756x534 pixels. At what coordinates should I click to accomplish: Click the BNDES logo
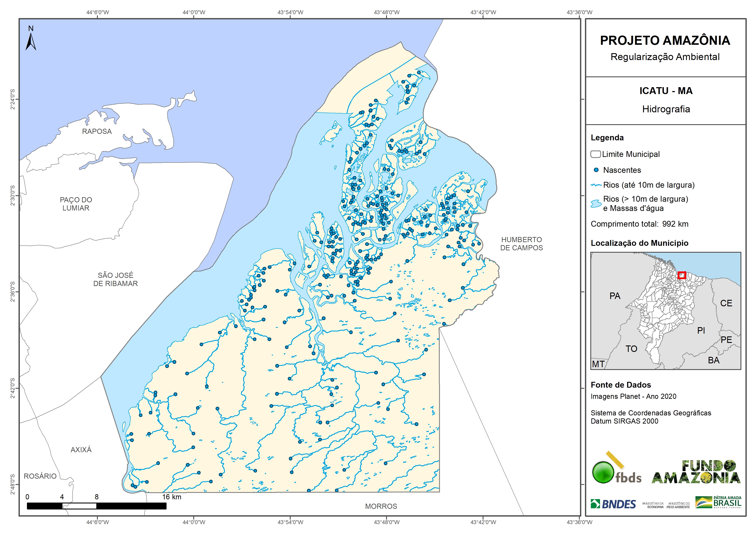613,504
